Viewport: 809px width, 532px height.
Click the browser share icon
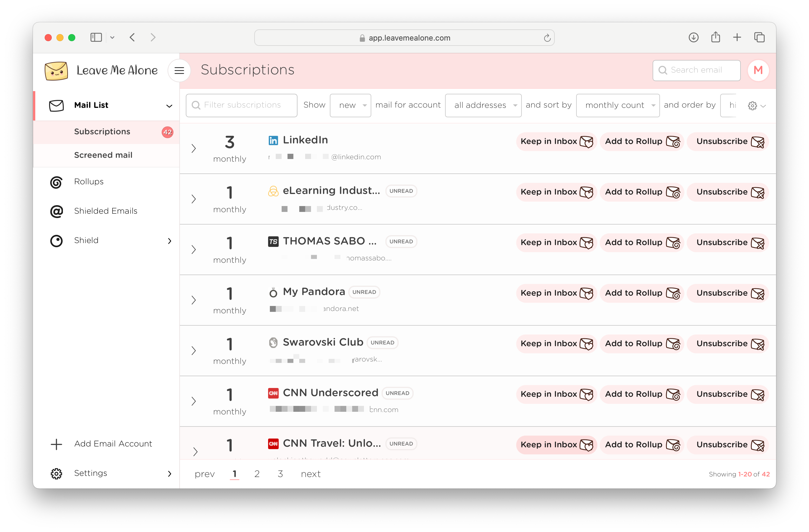[x=716, y=37]
